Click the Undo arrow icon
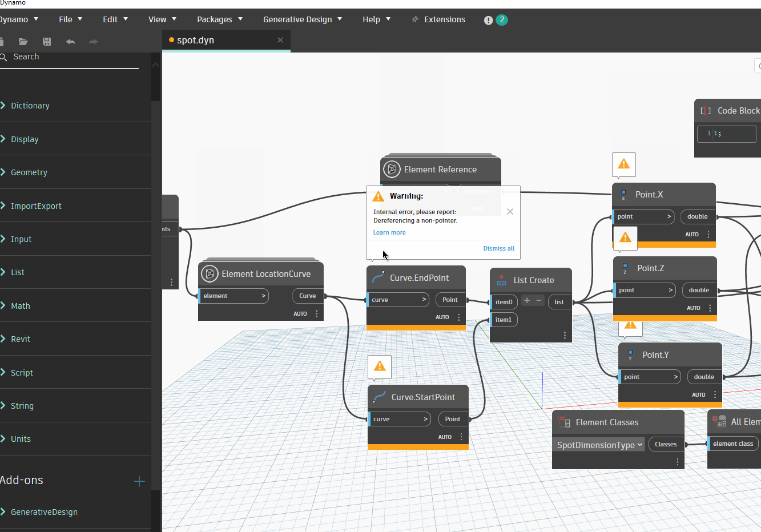This screenshot has height=532, width=761. coord(70,42)
